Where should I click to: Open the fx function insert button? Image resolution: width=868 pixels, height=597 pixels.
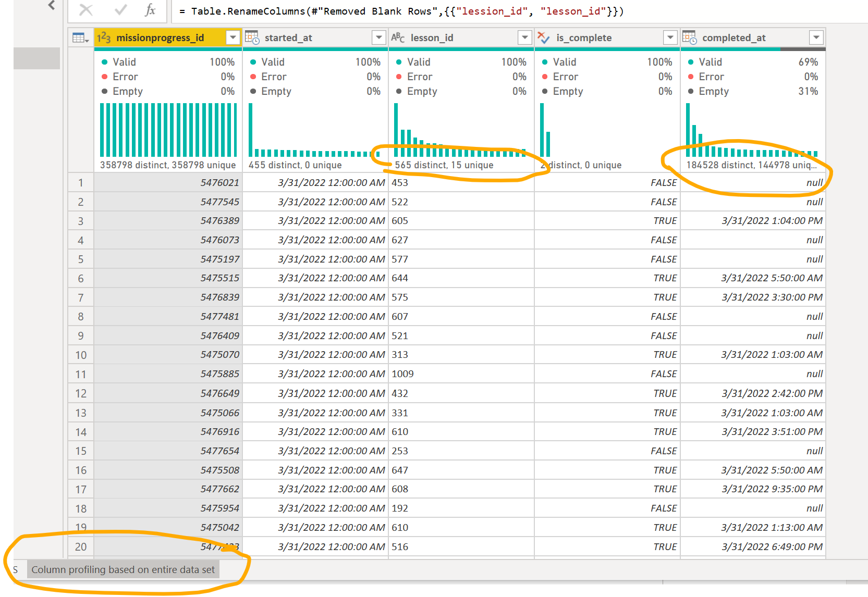pyautogui.click(x=150, y=10)
